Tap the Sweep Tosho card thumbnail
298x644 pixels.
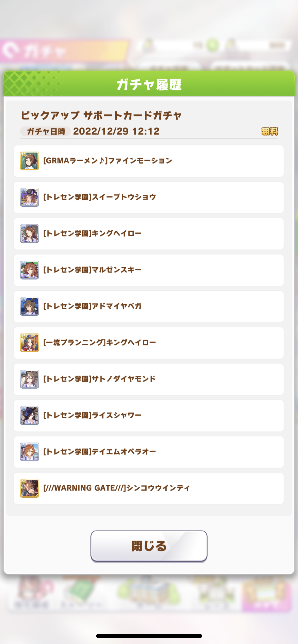[x=30, y=197]
